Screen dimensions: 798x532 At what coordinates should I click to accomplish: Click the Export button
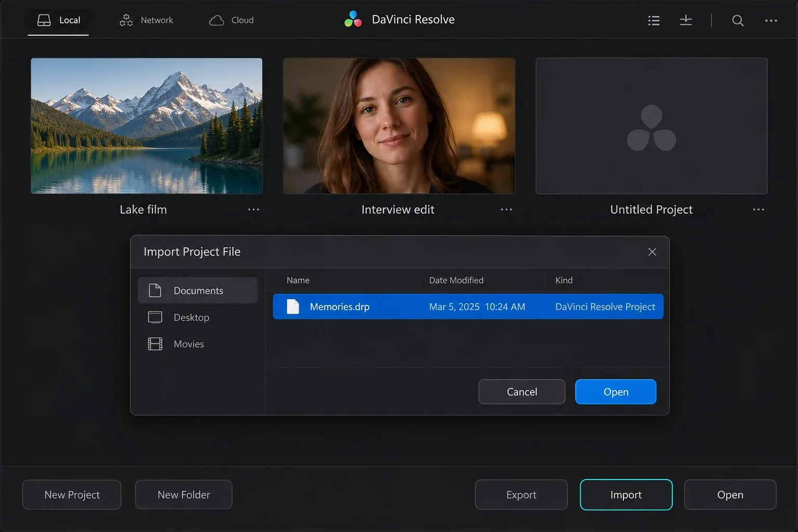(521, 495)
